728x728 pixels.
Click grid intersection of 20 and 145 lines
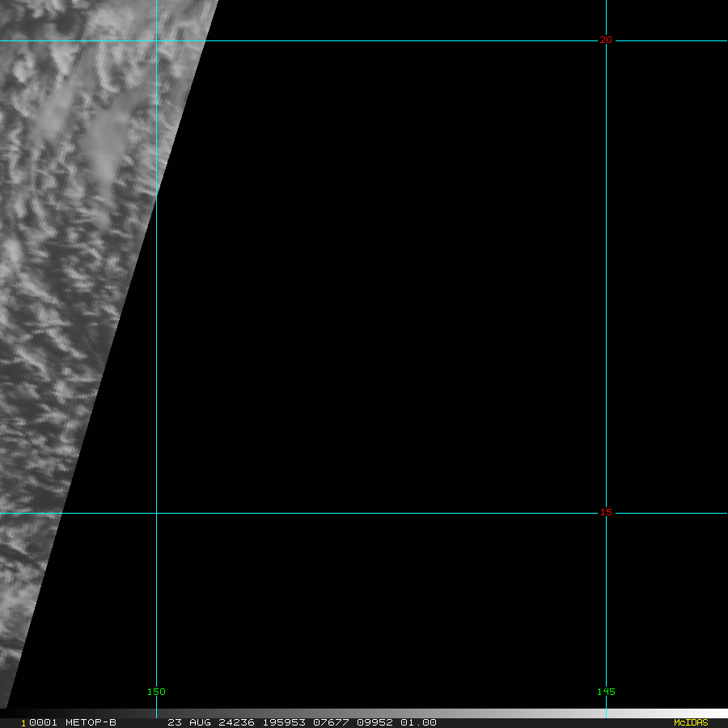[x=606, y=41]
